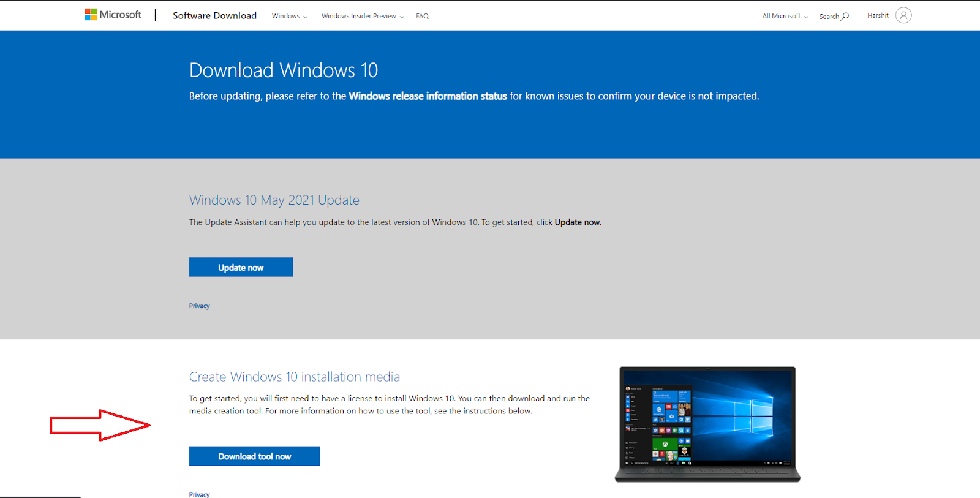This screenshot has height=498, width=980.
Task: Click the Download Windows 10 heading
Action: pyautogui.click(x=283, y=70)
